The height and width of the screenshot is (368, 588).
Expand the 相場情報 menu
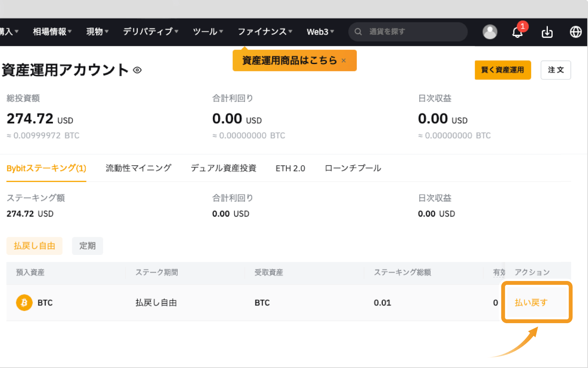(x=52, y=31)
